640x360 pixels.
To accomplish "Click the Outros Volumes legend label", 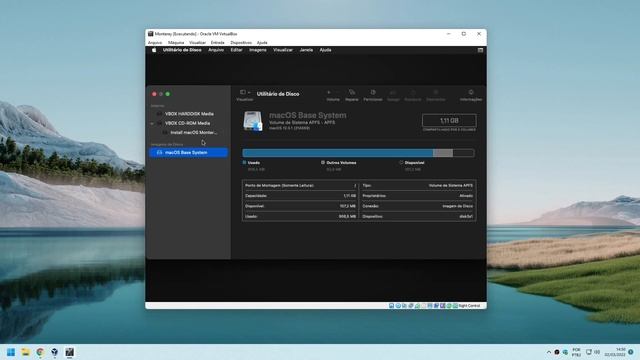I will click(x=341, y=162).
